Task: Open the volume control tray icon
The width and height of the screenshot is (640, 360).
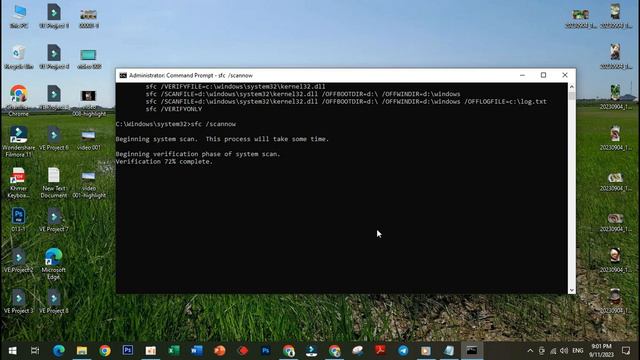Action: pos(564,351)
